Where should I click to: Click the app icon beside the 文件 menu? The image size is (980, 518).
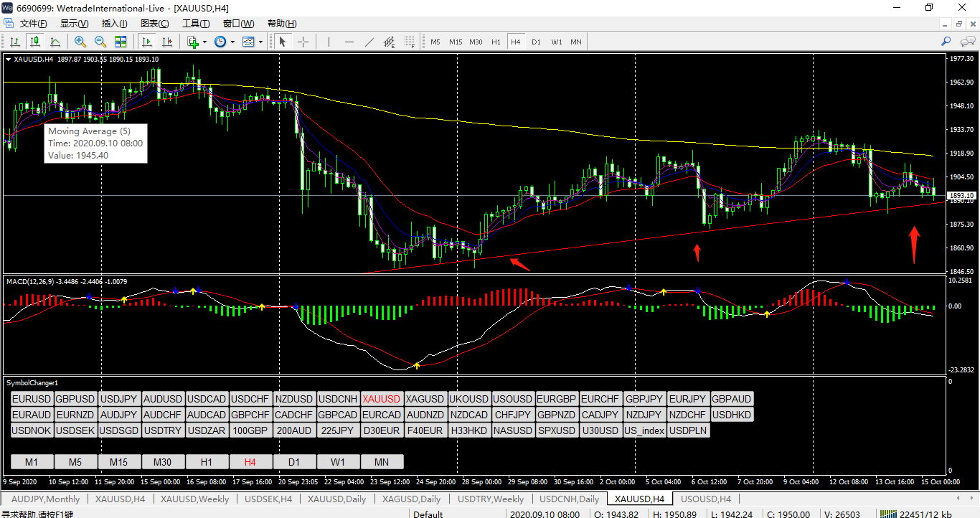point(9,24)
